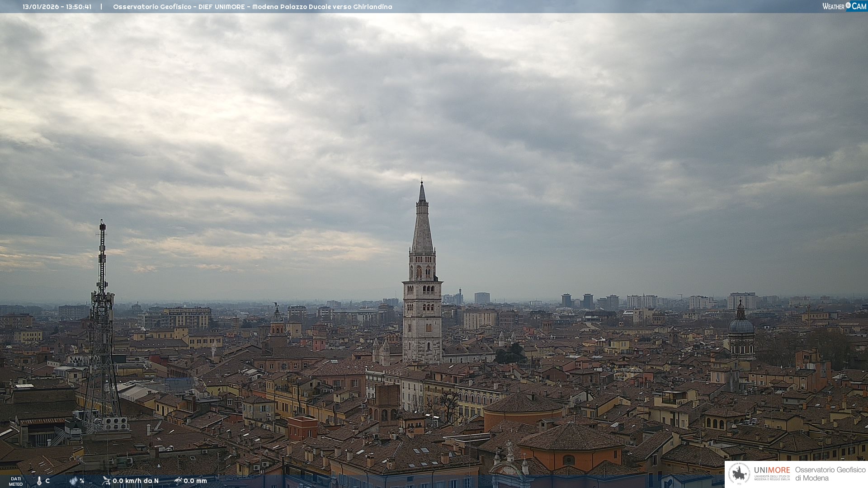This screenshot has height=488, width=868.
Task: Click the date and time stamp
Action: (57, 7)
